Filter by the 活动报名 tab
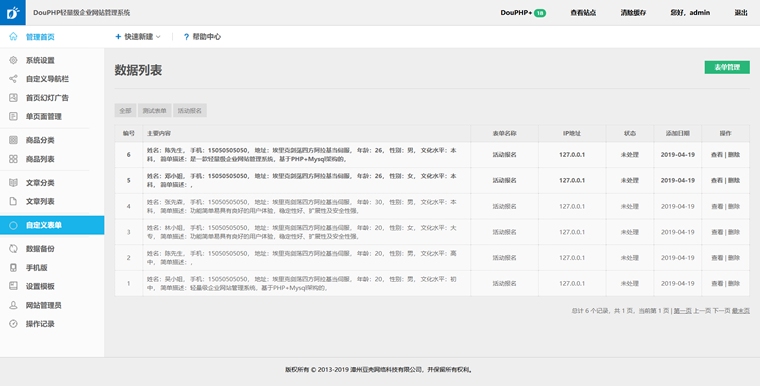 tap(190, 111)
